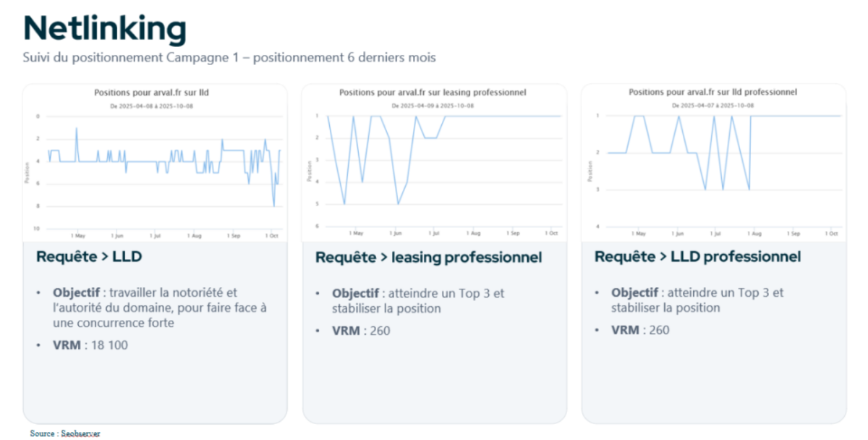
Task: Click date range 'De 2025-04-08 à 2025-10-08'
Action: [151, 106]
